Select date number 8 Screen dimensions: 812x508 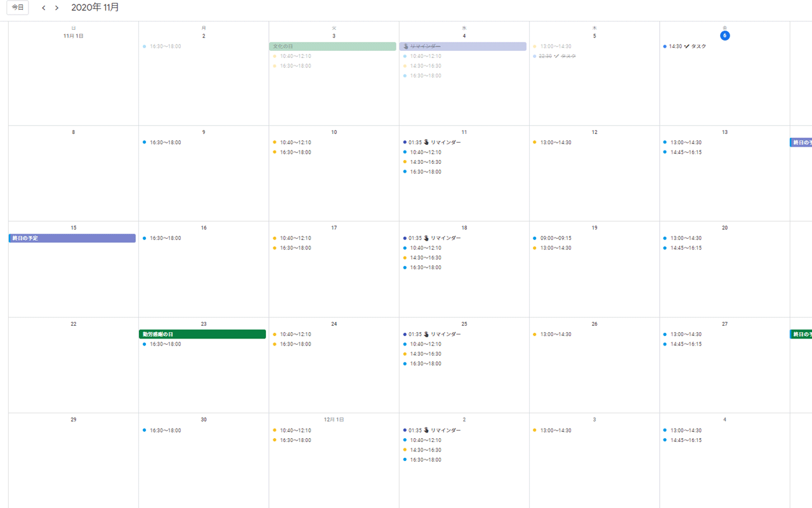pos(74,132)
